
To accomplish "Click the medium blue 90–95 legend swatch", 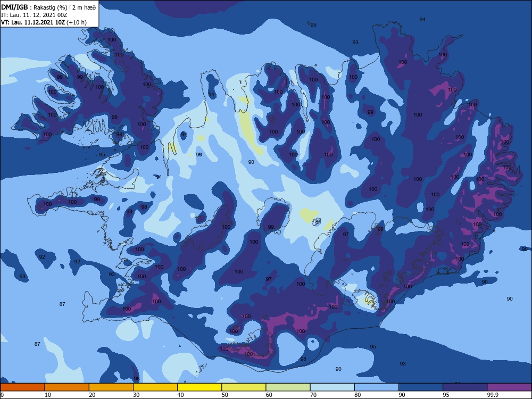I will pos(421,387).
